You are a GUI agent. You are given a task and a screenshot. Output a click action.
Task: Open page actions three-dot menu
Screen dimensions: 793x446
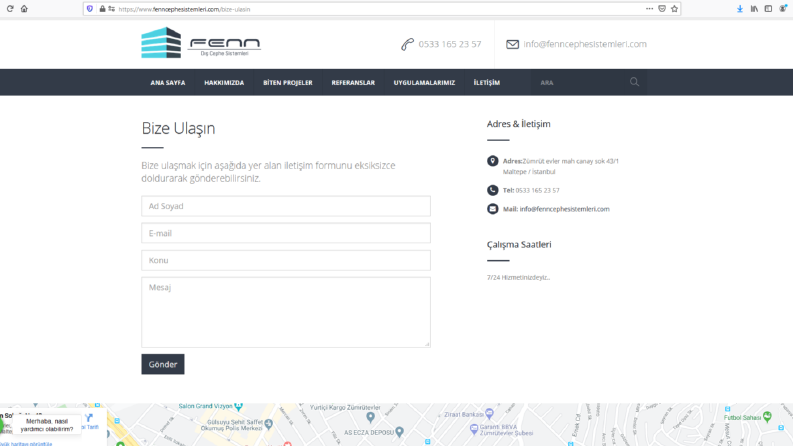[x=649, y=9]
